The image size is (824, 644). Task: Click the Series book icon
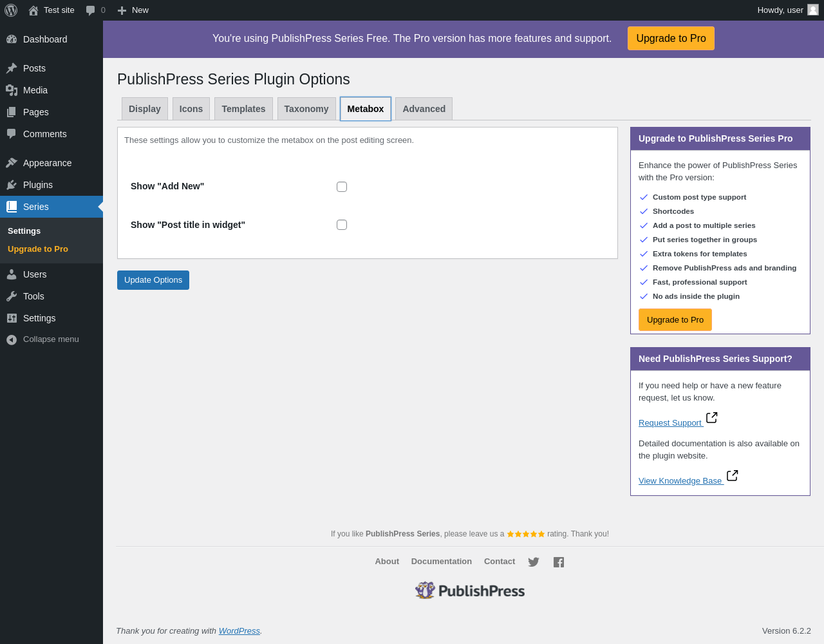click(x=12, y=207)
